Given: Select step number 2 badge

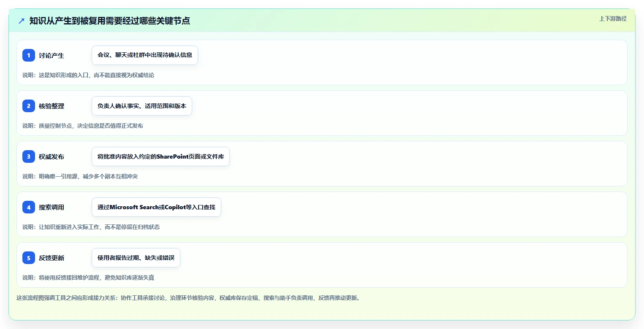Looking at the screenshot, I should 29,106.
